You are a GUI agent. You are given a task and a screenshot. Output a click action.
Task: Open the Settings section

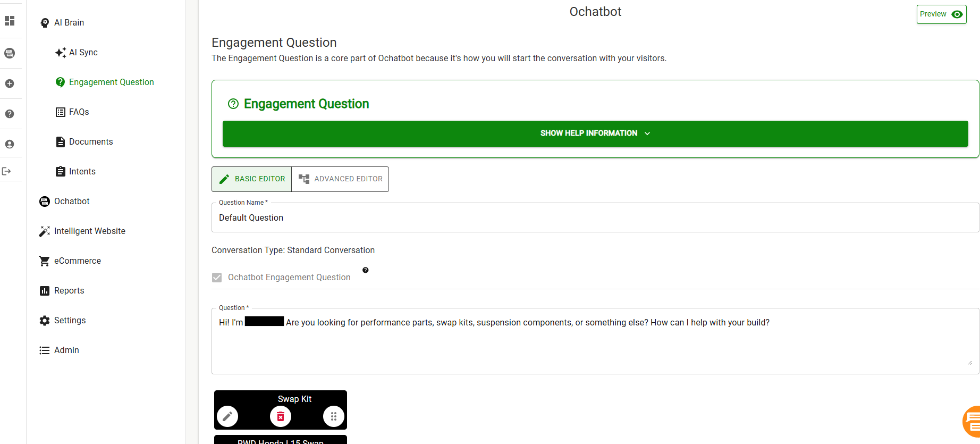click(x=70, y=321)
